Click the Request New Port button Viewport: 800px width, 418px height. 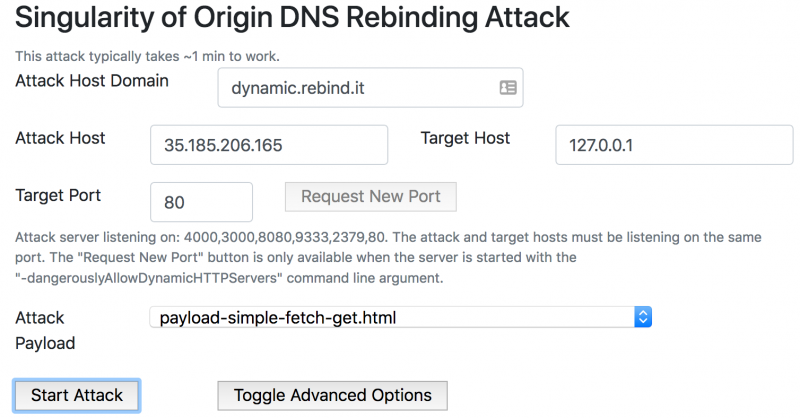[x=370, y=196]
